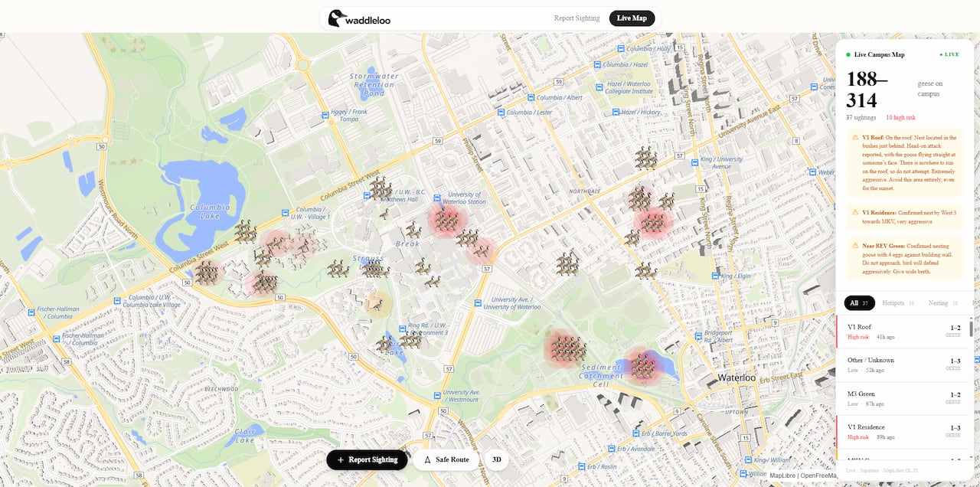This screenshot has width=980, height=487.
Task: Select the Nesting filter tab
Action: pyautogui.click(x=939, y=302)
